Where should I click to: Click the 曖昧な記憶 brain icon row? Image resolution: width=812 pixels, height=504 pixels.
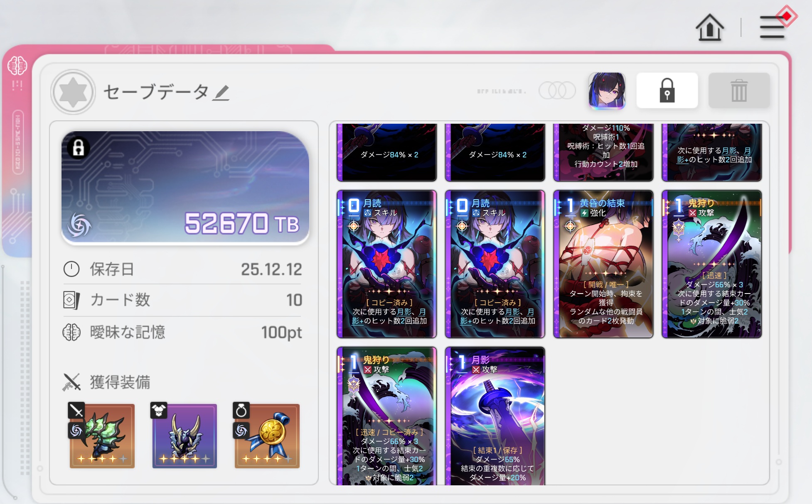[182, 332]
